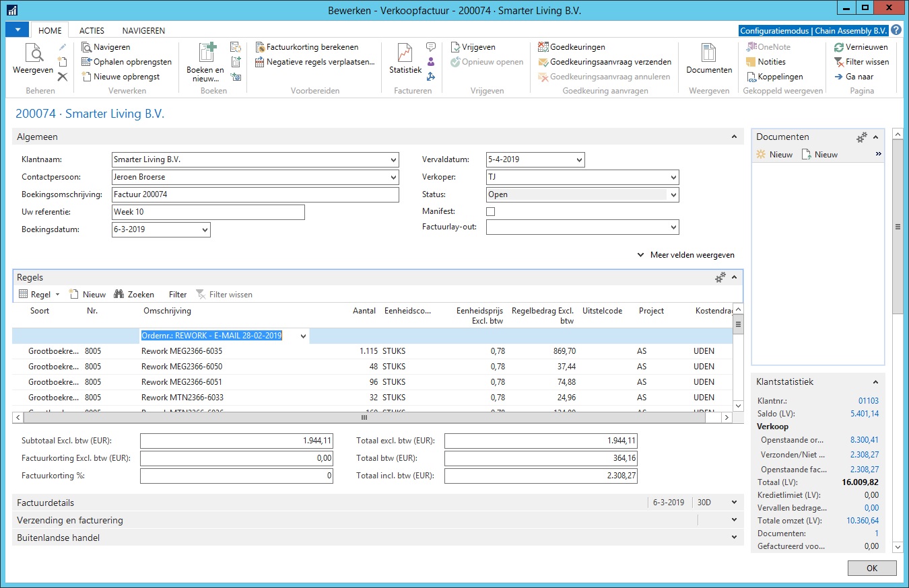Switch to the NAVIGEREN tab
Image resolution: width=909 pixels, height=588 pixels.
point(143,30)
